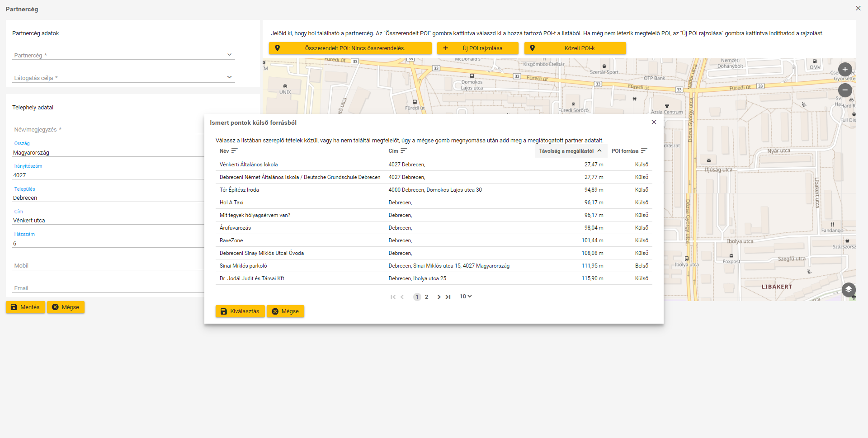
Task: Click Új POI rajzolása button
Action: [477, 48]
